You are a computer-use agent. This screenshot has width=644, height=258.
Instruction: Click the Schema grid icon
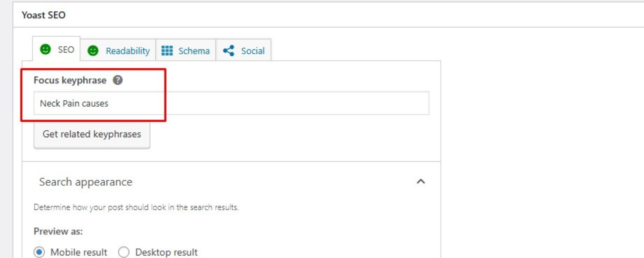(167, 51)
